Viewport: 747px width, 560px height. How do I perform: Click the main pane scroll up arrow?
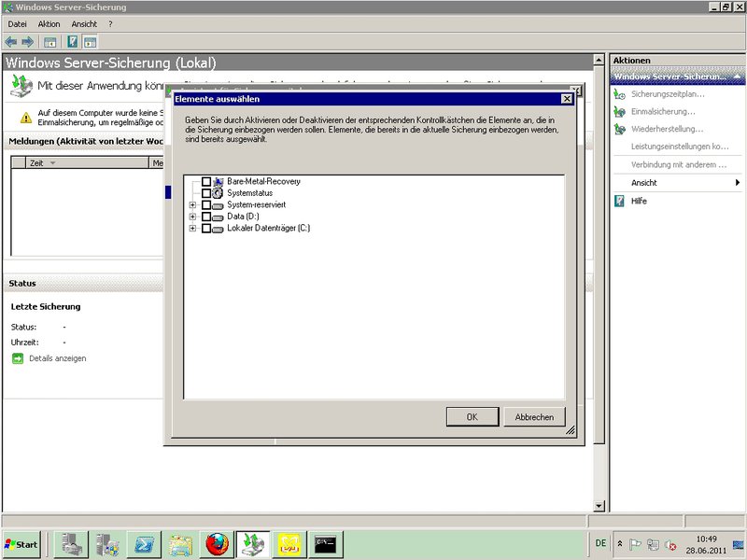[x=599, y=60]
